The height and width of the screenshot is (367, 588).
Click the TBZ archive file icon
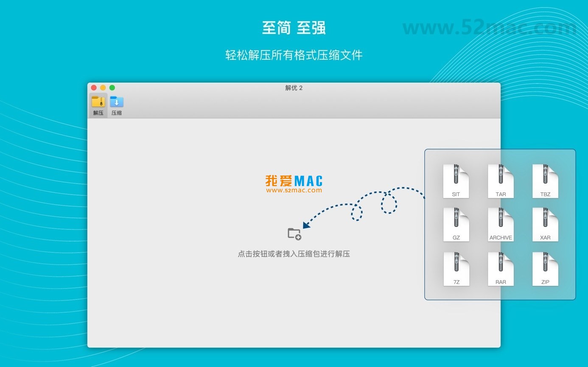pyautogui.click(x=545, y=180)
